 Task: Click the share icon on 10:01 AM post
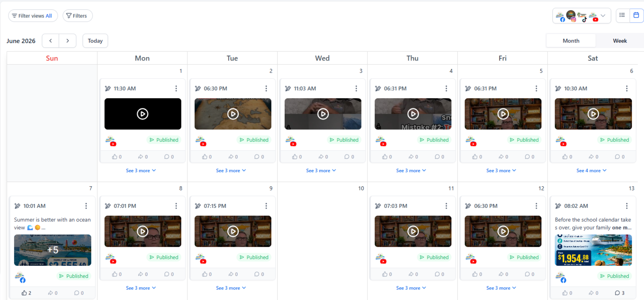pyautogui.click(x=50, y=293)
